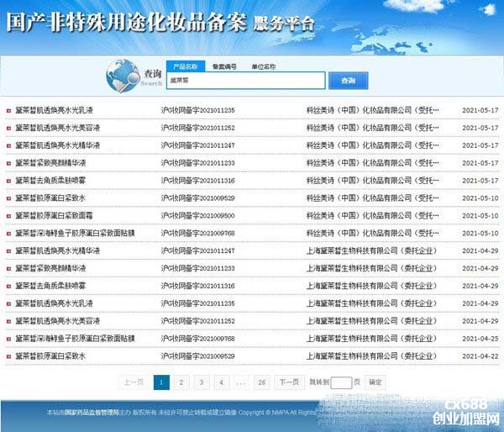Select the 产品名称 search tab

click(186, 66)
